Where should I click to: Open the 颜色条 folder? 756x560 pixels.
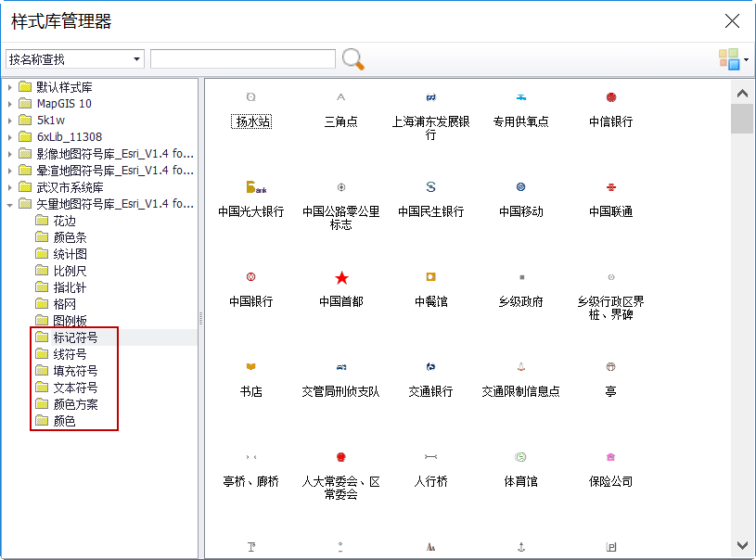(x=70, y=237)
